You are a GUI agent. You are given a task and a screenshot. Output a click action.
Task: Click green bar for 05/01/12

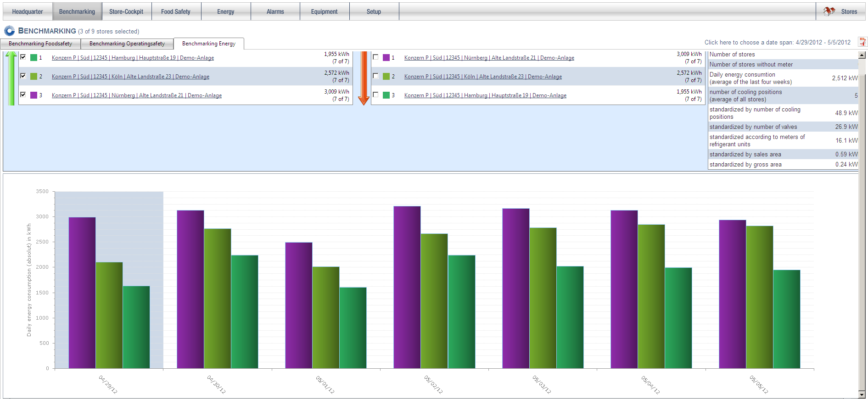(x=353, y=328)
